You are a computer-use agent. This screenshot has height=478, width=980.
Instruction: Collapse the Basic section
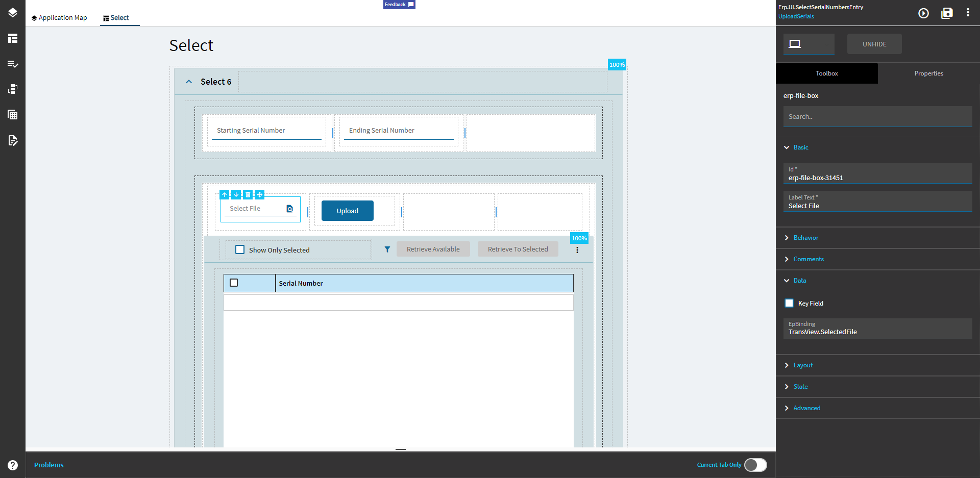pos(787,147)
